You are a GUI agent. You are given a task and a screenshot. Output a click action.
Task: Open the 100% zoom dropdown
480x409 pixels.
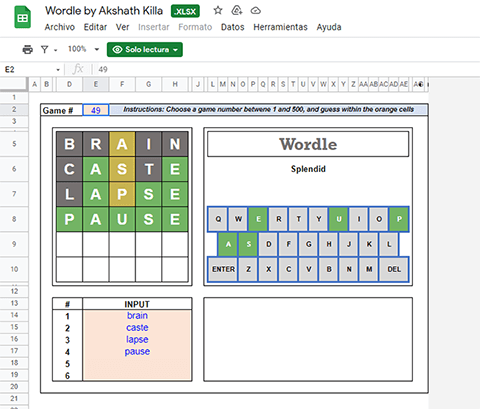coord(83,49)
